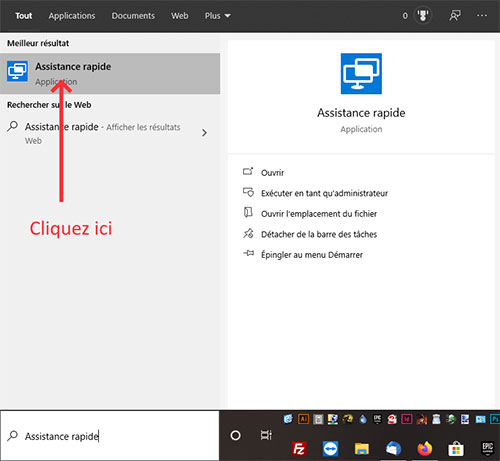Open File Explorer folder icon
This screenshot has width=500, height=461.
[362, 449]
